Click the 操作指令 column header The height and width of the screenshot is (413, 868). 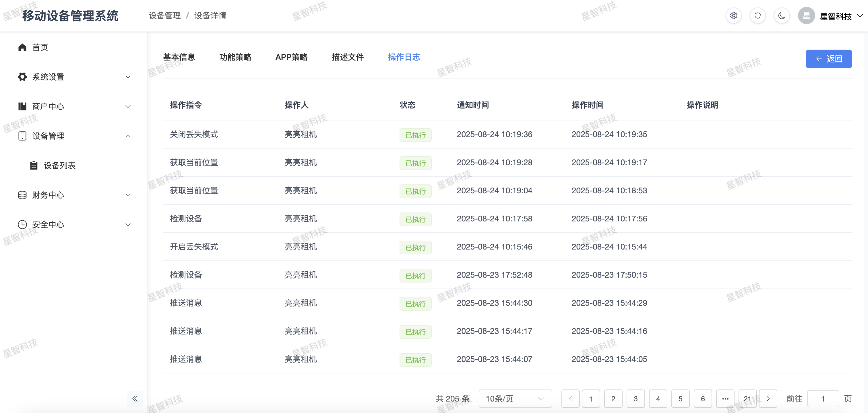click(186, 105)
